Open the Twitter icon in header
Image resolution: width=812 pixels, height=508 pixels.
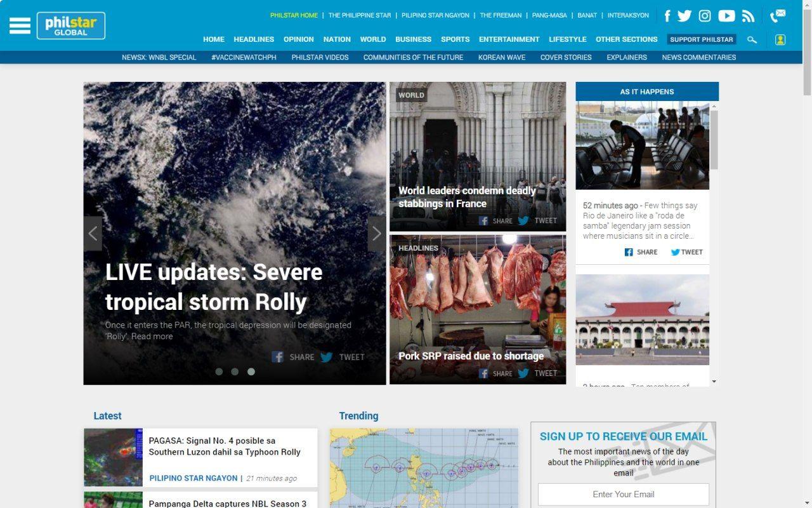coord(684,16)
